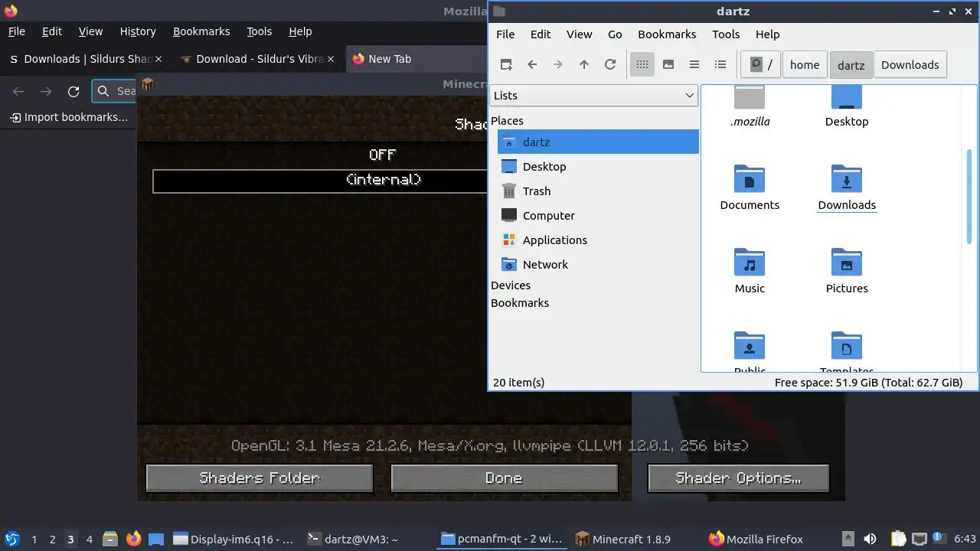Click Shaders Folder button in Minecraft
Image resolution: width=980 pixels, height=551 pixels.
[x=260, y=478]
